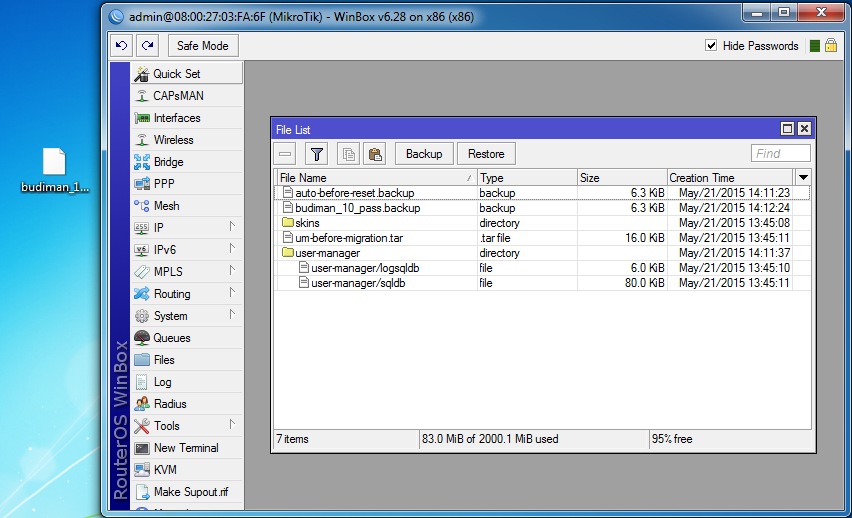Click the New Terminal icon in sidebar
This screenshot has height=518, width=852.
[x=142, y=448]
